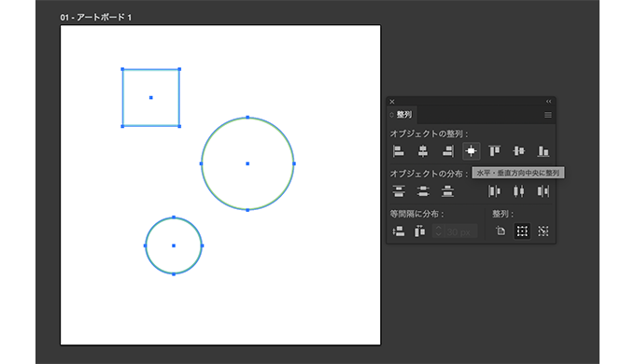Align to horizontal and vertical center
This screenshot has height=364, width=635.
(471, 151)
